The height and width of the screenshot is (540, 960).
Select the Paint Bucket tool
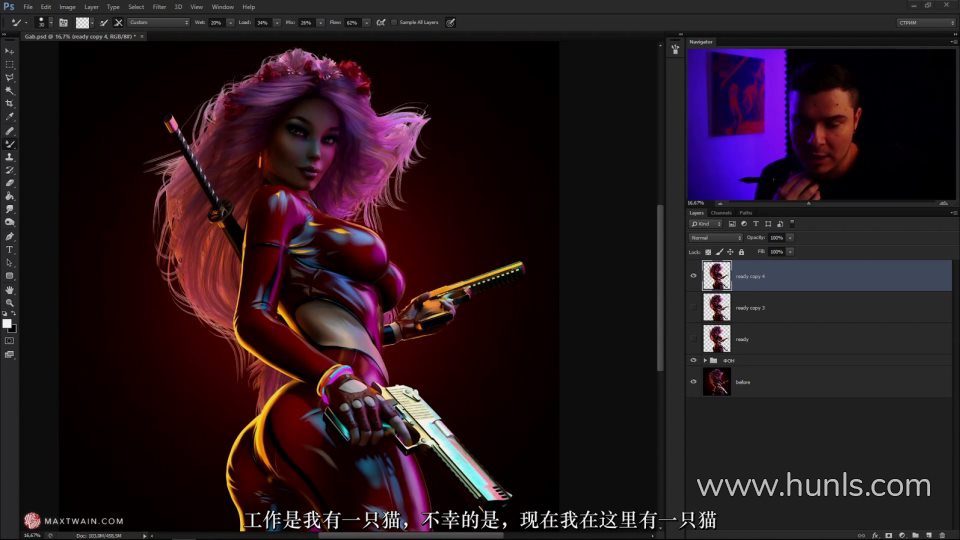(x=9, y=196)
